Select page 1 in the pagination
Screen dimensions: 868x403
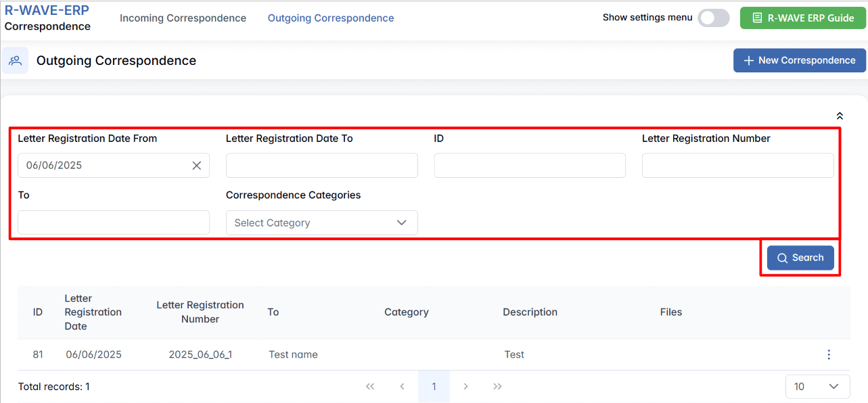[434, 387]
